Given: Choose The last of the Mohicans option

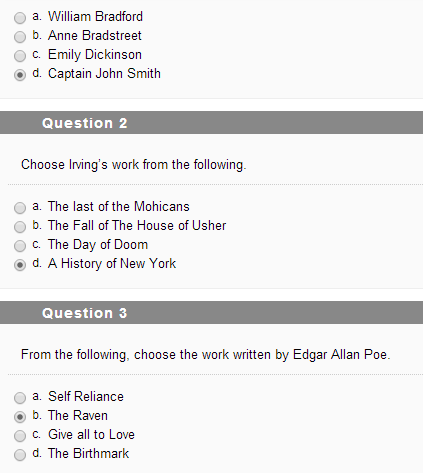Looking at the screenshot, I should (20, 208).
